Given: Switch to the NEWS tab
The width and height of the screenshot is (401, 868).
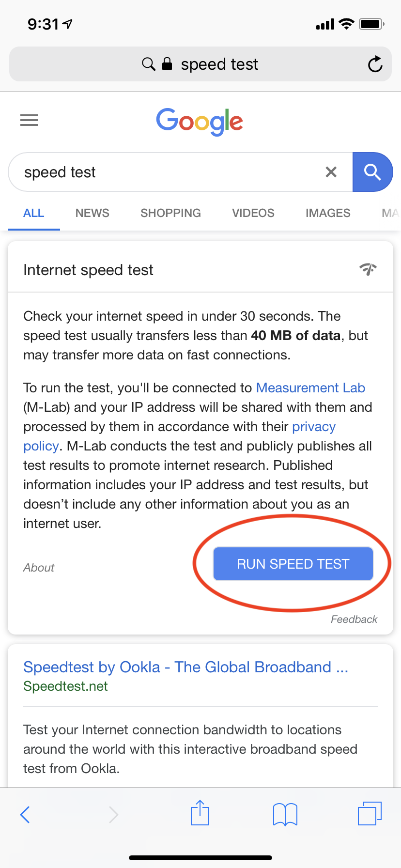Looking at the screenshot, I should click(x=93, y=213).
